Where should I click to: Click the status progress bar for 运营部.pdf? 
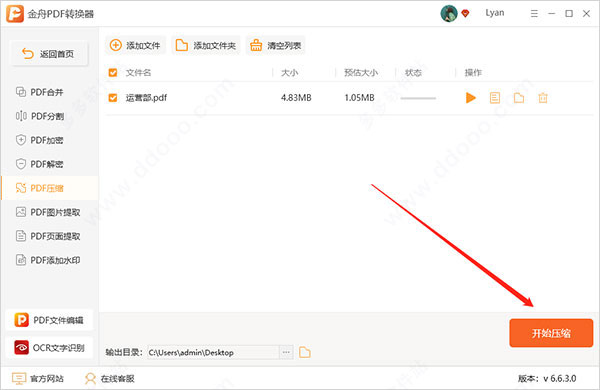click(x=418, y=98)
